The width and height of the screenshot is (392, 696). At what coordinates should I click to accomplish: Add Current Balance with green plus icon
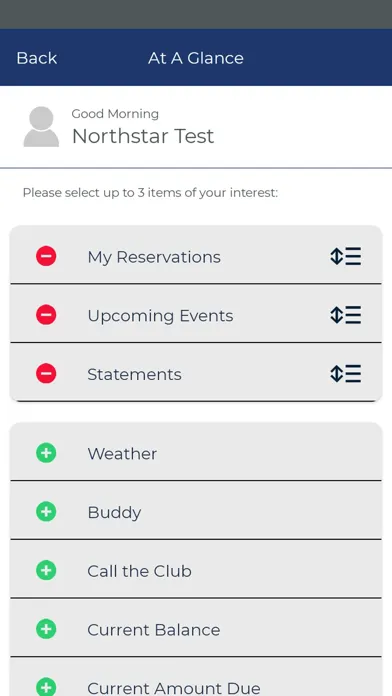pos(46,629)
